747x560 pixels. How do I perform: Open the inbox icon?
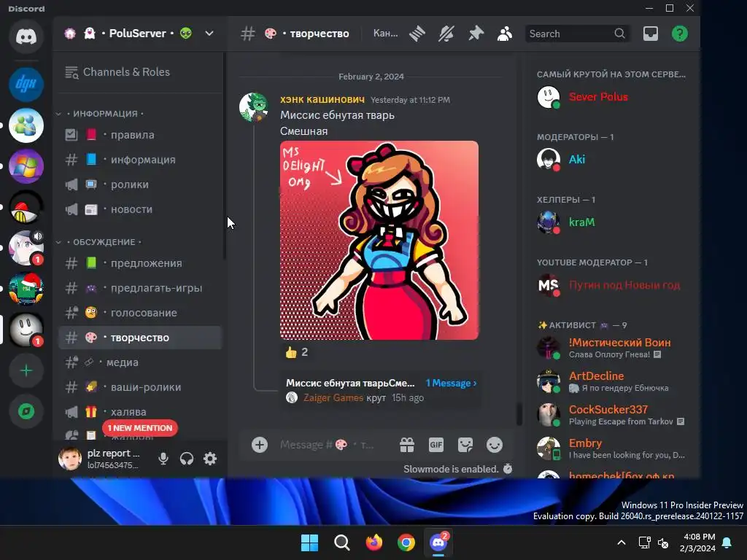coord(650,34)
